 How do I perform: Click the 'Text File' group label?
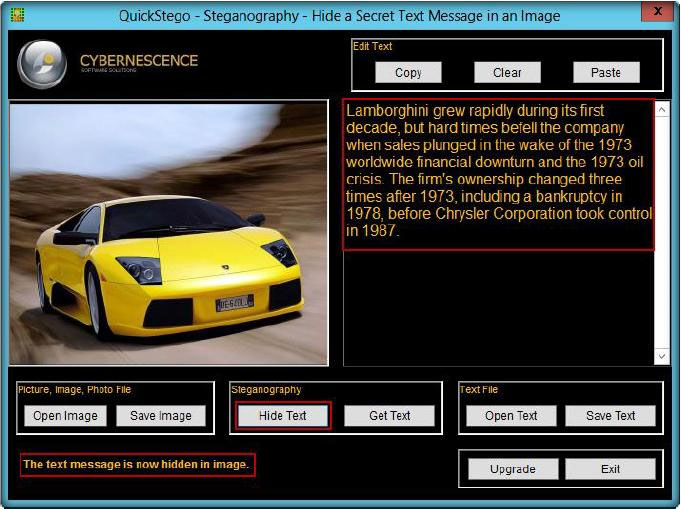pos(479,390)
